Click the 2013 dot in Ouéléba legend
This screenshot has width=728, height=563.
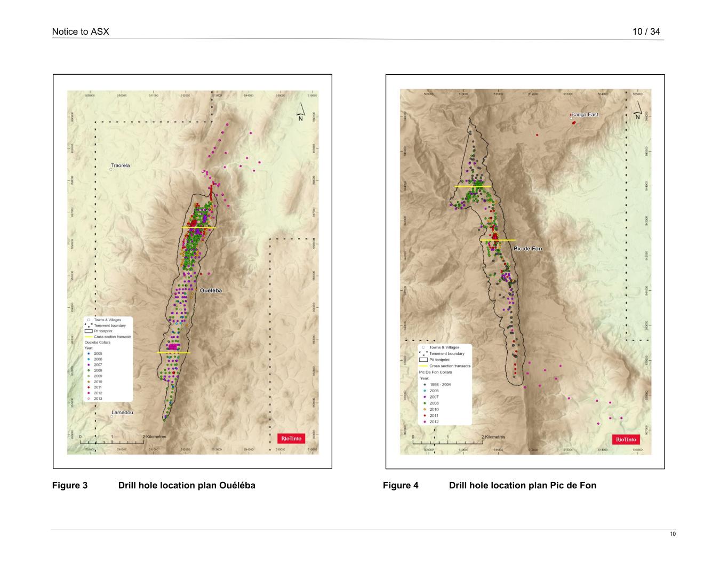pyautogui.click(x=88, y=399)
